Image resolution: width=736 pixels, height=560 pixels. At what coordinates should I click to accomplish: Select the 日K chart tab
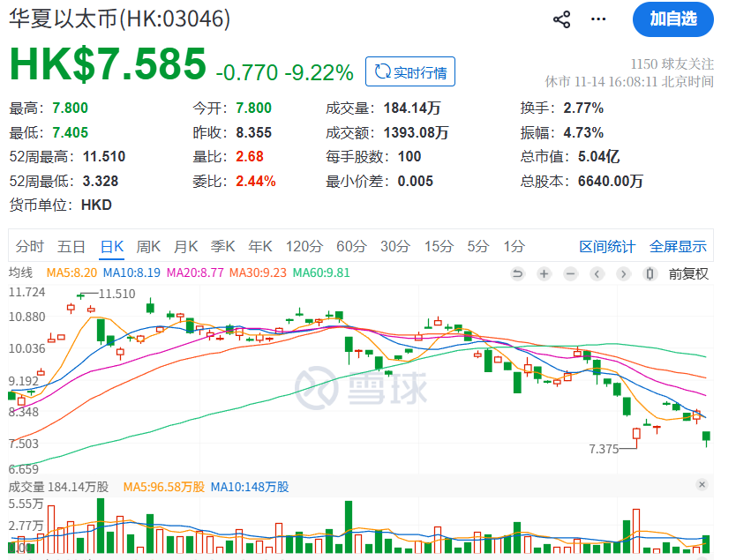pos(112,246)
